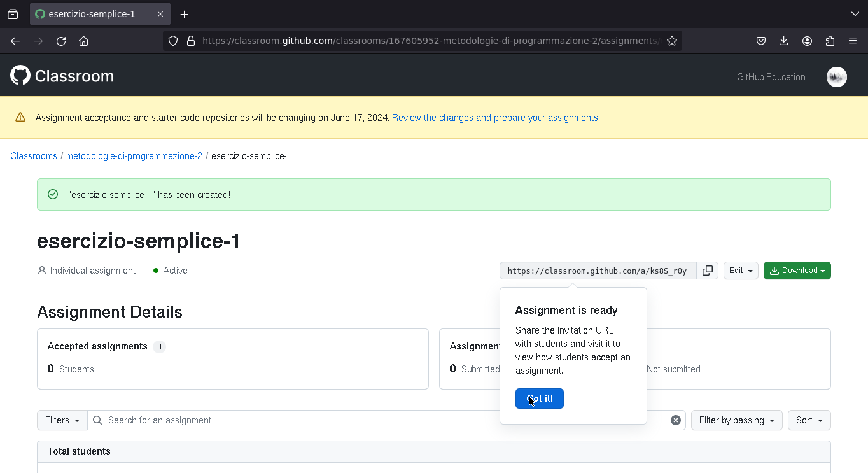
Task: Click the esercizio-semplice-1 page heading
Action: click(x=139, y=241)
